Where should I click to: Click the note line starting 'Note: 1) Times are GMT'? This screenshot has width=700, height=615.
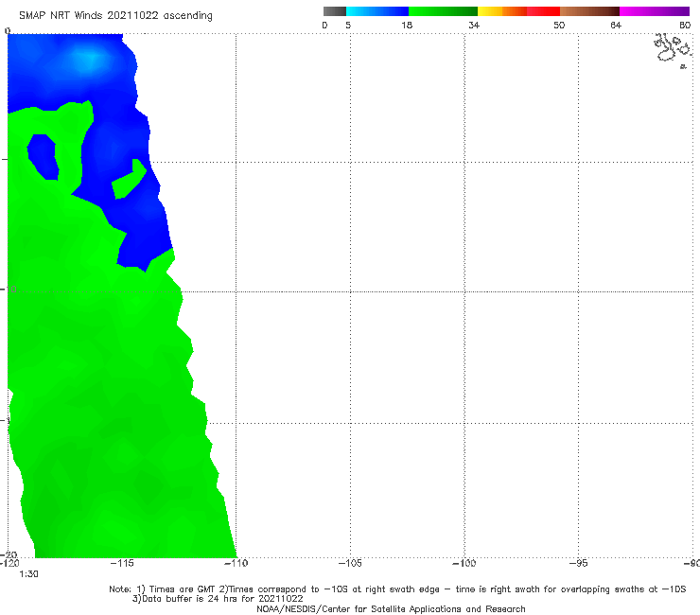(x=397, y=589)
